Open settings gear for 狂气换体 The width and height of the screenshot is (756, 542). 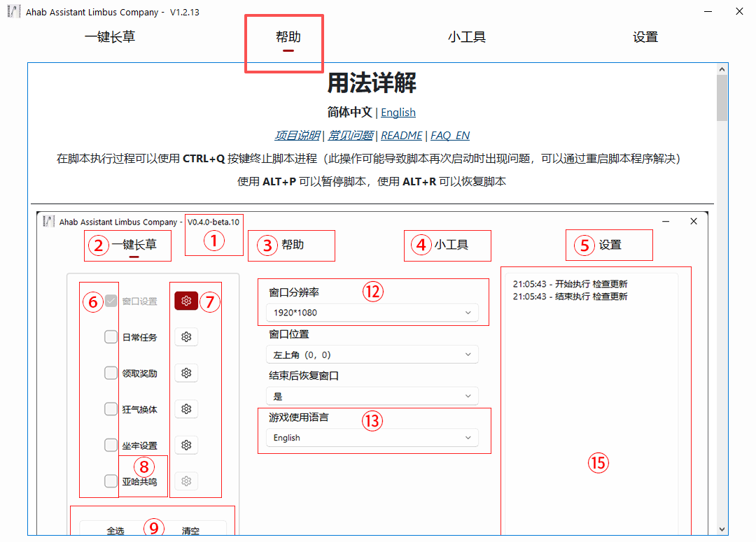click(x=186, y=408)
